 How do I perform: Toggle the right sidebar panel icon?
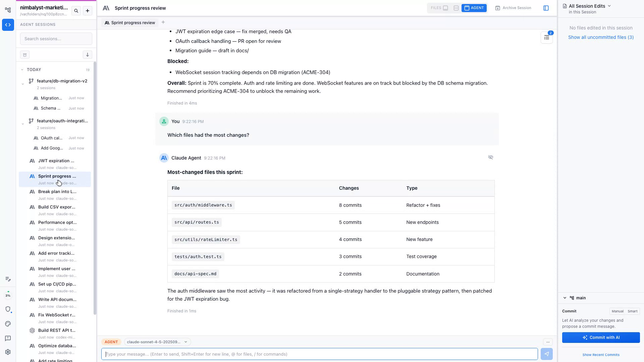[x=546, y=8]
